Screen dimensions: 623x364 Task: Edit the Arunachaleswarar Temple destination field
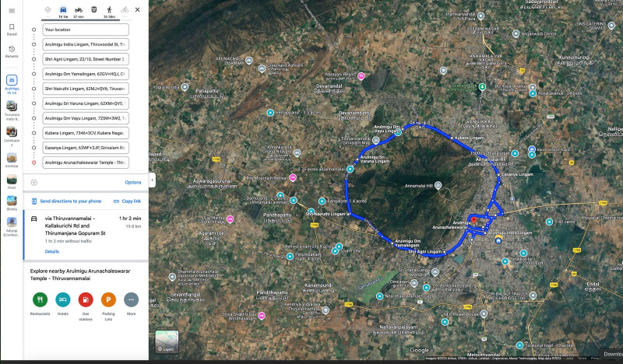[x=86, y=163]
